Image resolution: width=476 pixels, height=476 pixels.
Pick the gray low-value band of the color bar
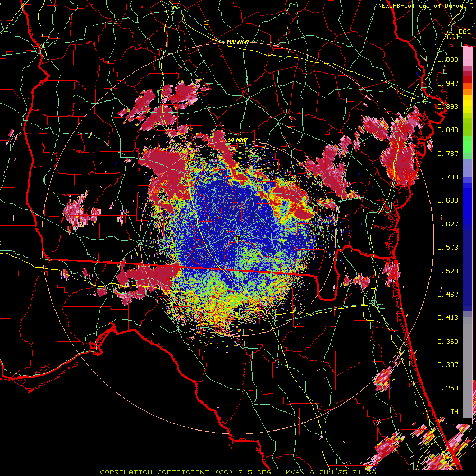tap(467, 368)
